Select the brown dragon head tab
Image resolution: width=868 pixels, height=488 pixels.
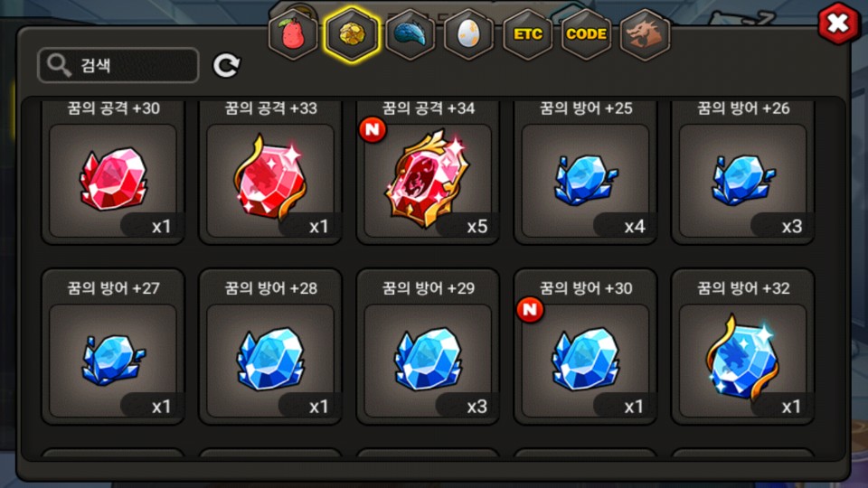tap(645, 34)
